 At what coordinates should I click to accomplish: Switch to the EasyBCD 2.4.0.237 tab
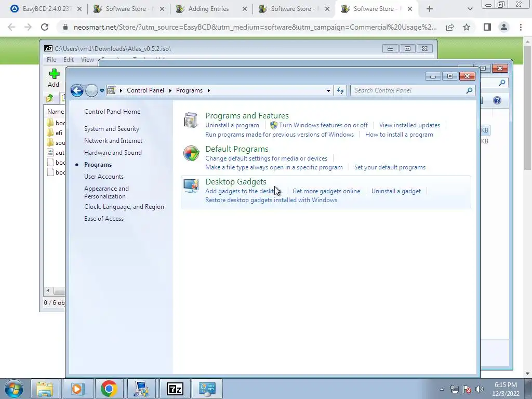click(x=47, y=9)
